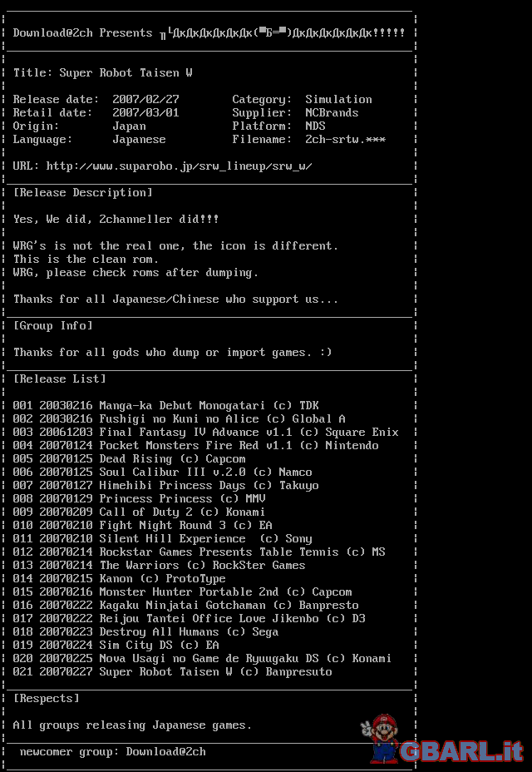Screen dimensions: 532x772
Task: Select the Release date 2007/02/27 value
Action: coord(145,100)
